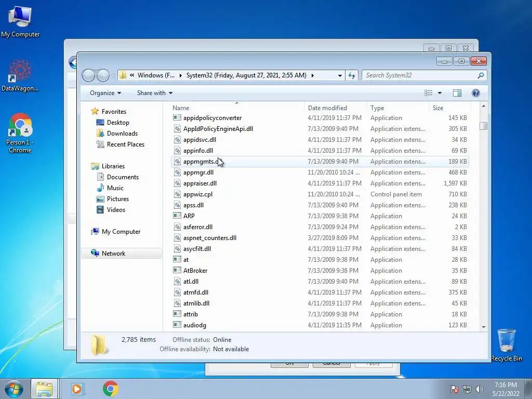Open the My Computer desktop icon
This screenshot has height=399, width=532.
(20, 22)
